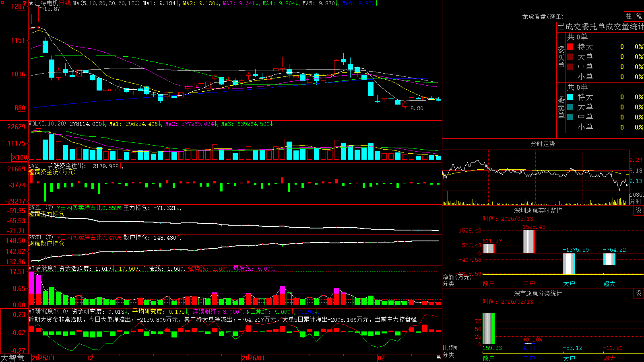Click the 9.23 intraday price label

[x=636, y=160]
